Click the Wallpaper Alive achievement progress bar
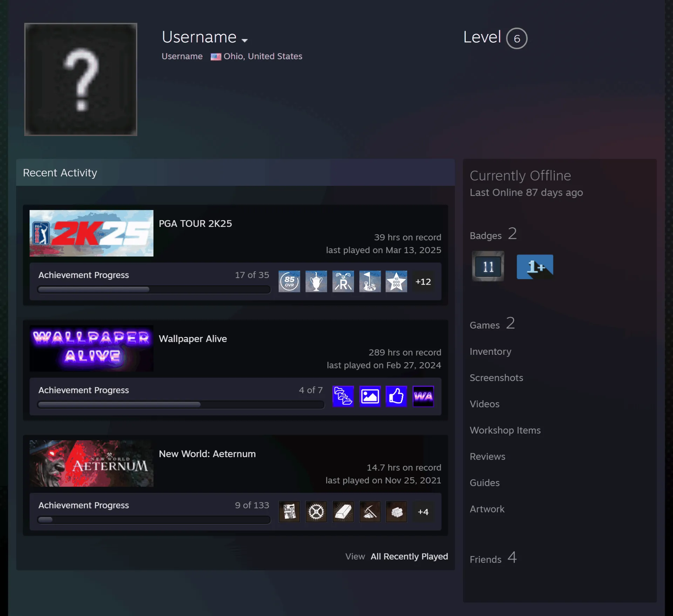Screen dimensions: 673x616 (x=181, y=405)
